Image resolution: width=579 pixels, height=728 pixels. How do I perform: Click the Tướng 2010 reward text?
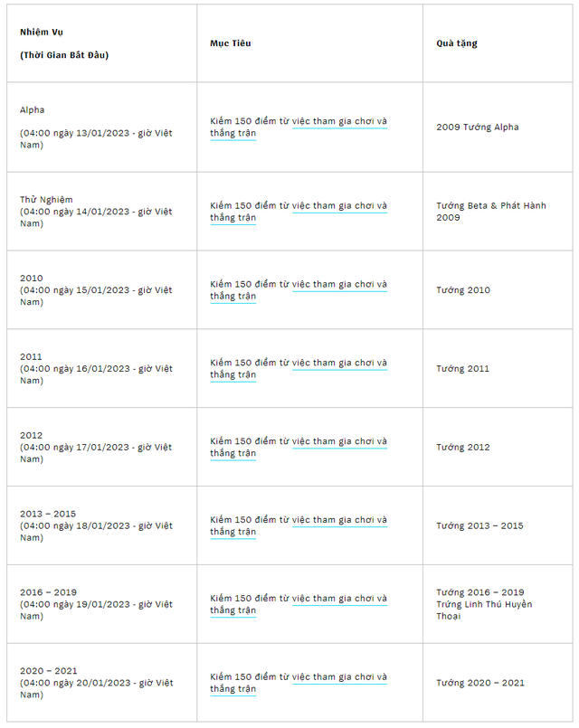pos(463,290)
